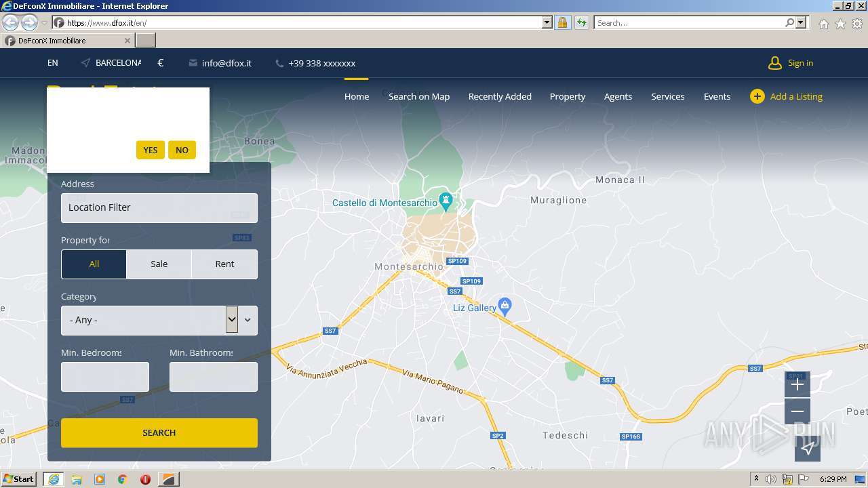The image size is (868, 488).
Task: Click the phone icon beside +39 338
Action: pyautogui.click(x=279, y=63)
